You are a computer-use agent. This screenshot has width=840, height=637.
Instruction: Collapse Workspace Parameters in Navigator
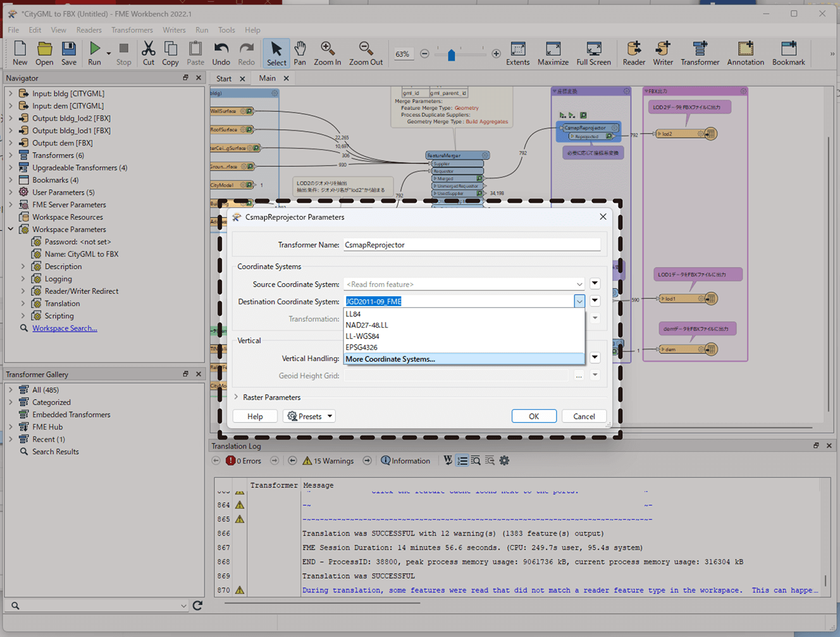[10, 229]
